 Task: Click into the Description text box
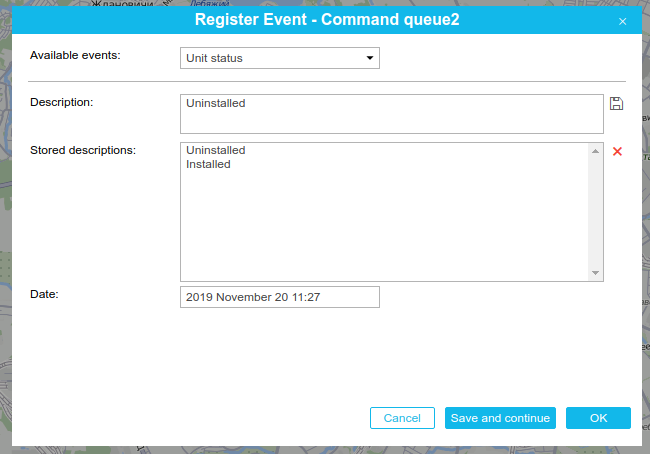tap(391, 113)
